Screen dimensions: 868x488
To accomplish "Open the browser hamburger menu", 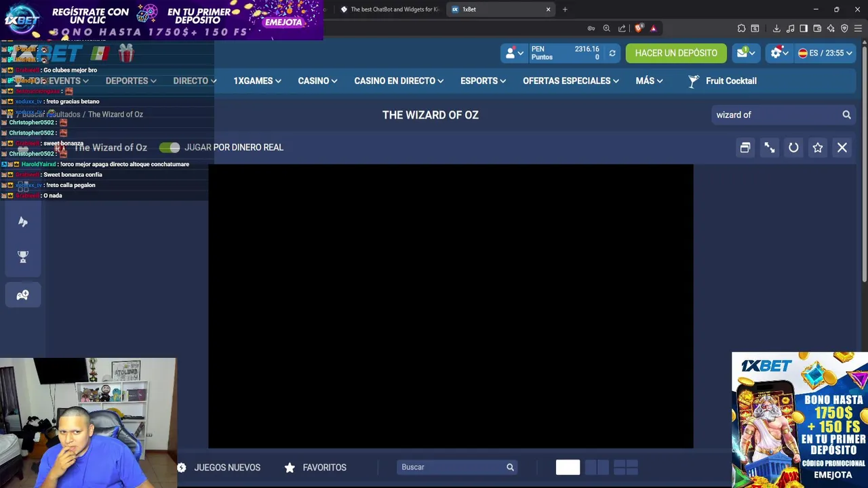I will coord(858,28).
